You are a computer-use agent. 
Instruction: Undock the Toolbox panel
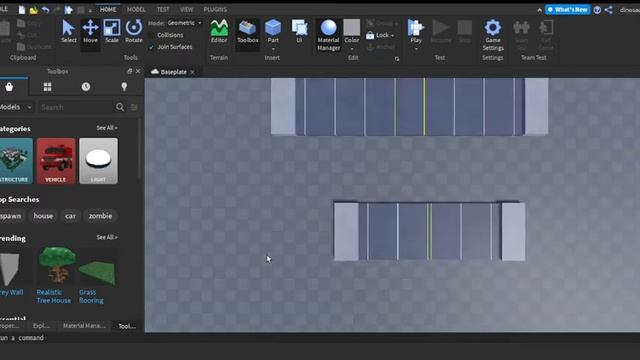129,71
